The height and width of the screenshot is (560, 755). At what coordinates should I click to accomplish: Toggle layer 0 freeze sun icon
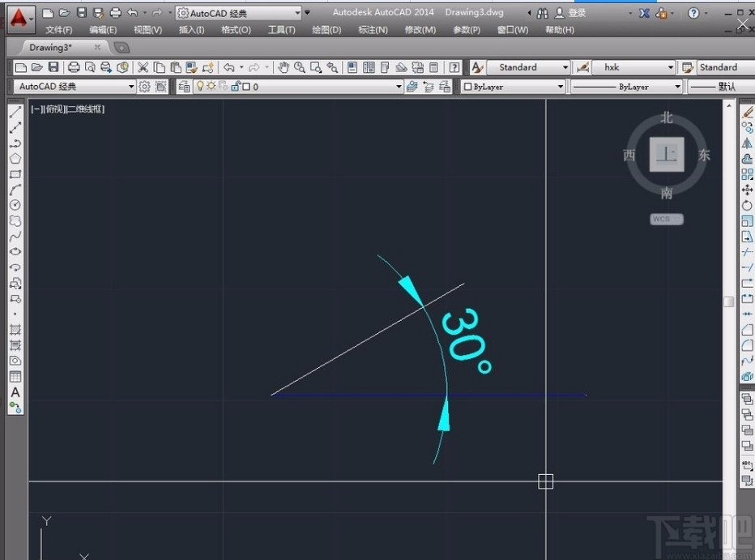[211, 87]
